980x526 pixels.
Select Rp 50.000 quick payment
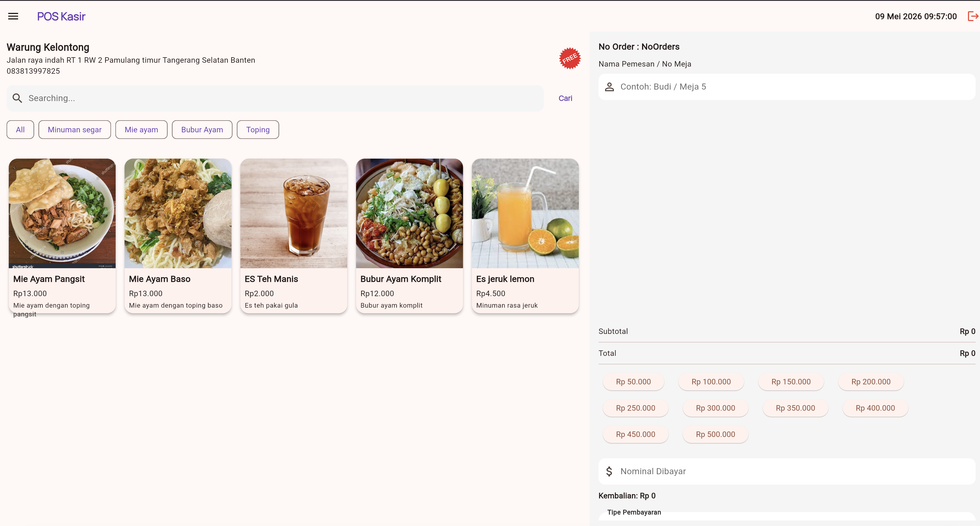pyautogui.click(x=633, y=381)
